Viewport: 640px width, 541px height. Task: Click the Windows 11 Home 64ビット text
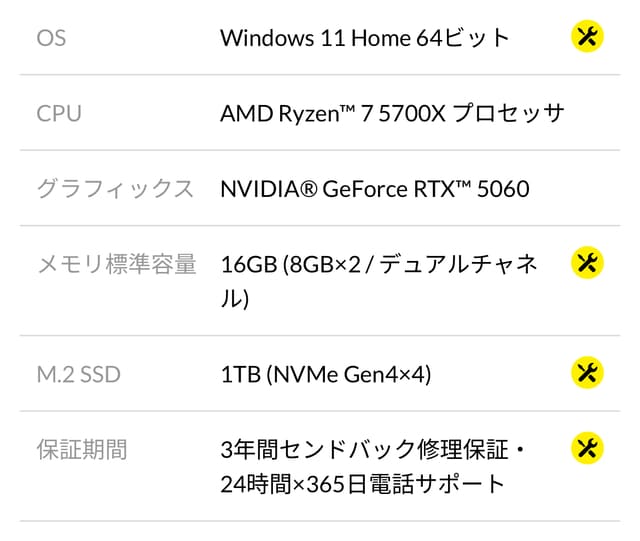click(x=365, y=38)
